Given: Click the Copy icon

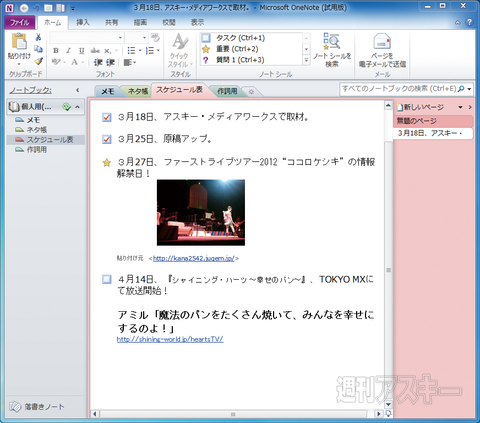Looking at the screenshot, I should pyautogui.click(x=38, y=49).
